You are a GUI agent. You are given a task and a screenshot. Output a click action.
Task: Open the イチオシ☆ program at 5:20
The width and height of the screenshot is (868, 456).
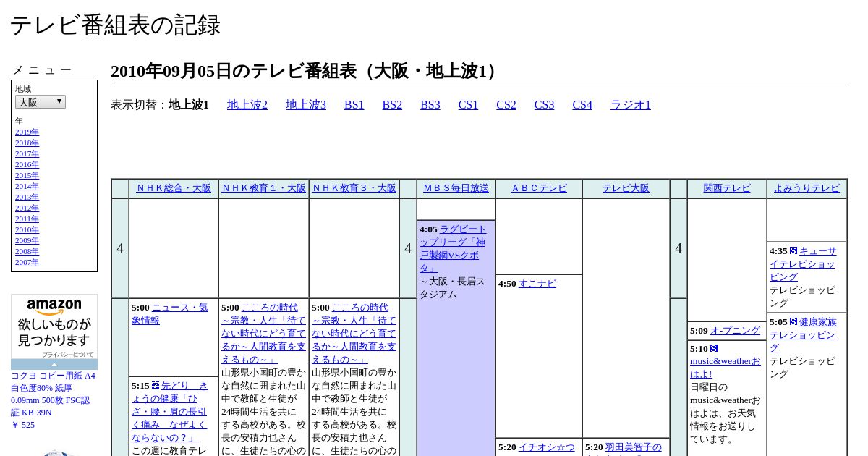[546, 447]
